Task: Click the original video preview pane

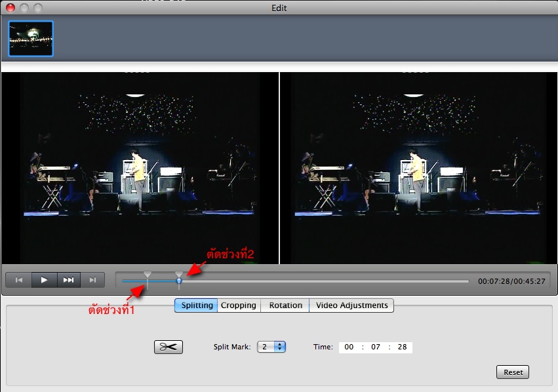Action: click(x=140, y=168)
